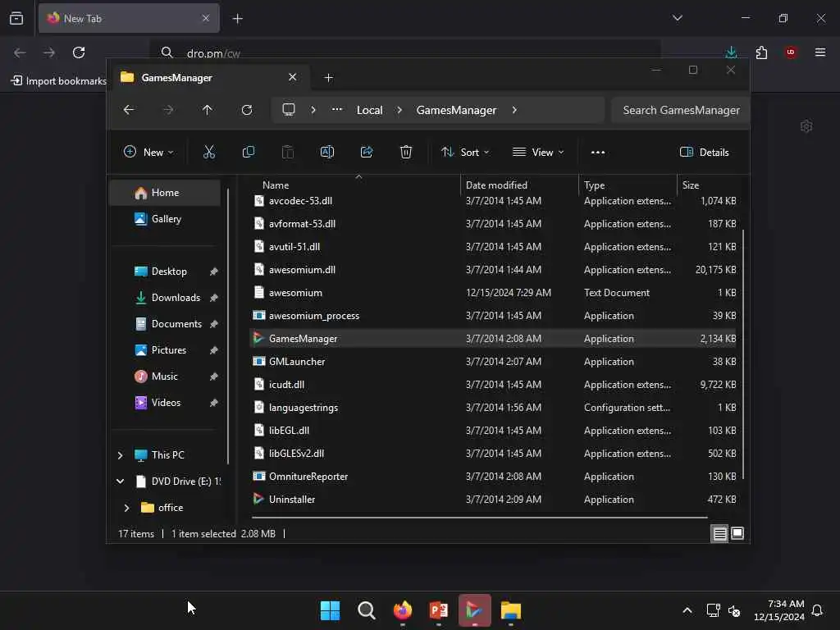Open the Sort dropdown
Viewport: 840px width, 630px height.
(464, 152)
